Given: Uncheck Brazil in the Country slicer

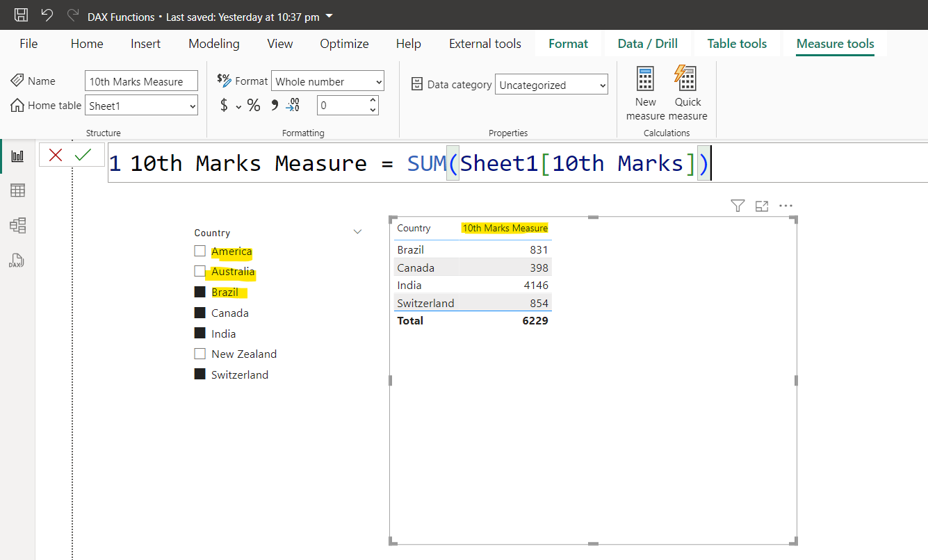Looking at the screenshot, I should (200, 292).
